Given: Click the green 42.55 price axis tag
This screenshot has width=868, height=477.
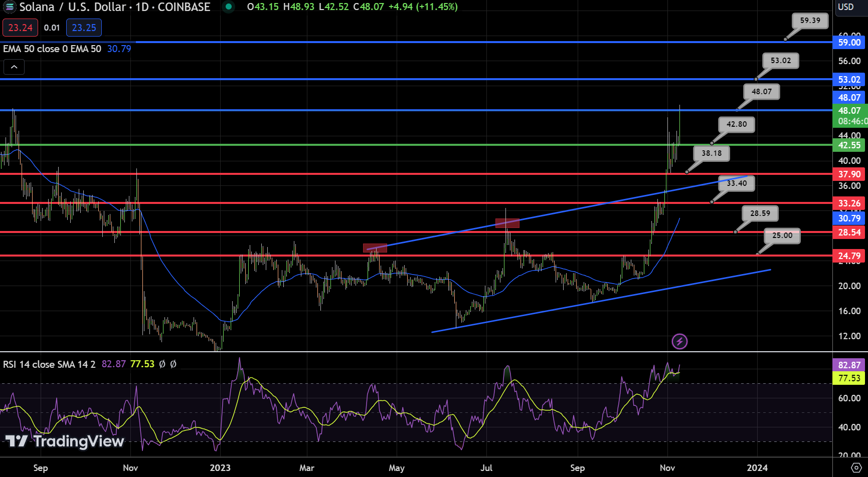Looking at the screenshot, I should tap(849, 145).
